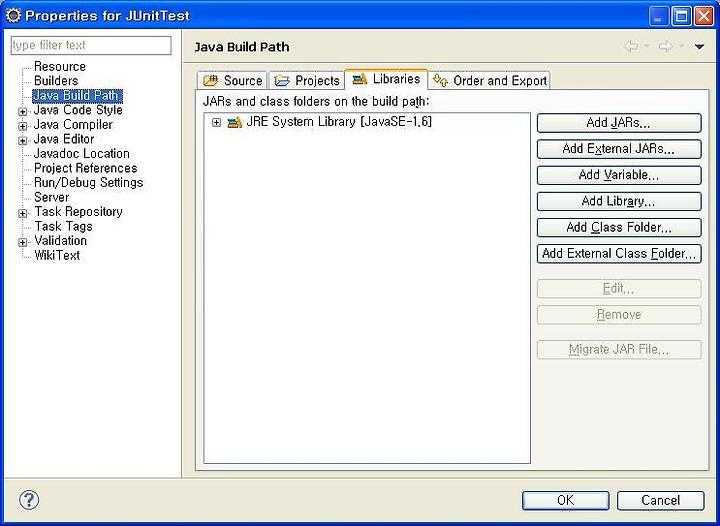The image size is (720, 526).
Task: Click the greyed Edit button
Action: tap(619, 289)
